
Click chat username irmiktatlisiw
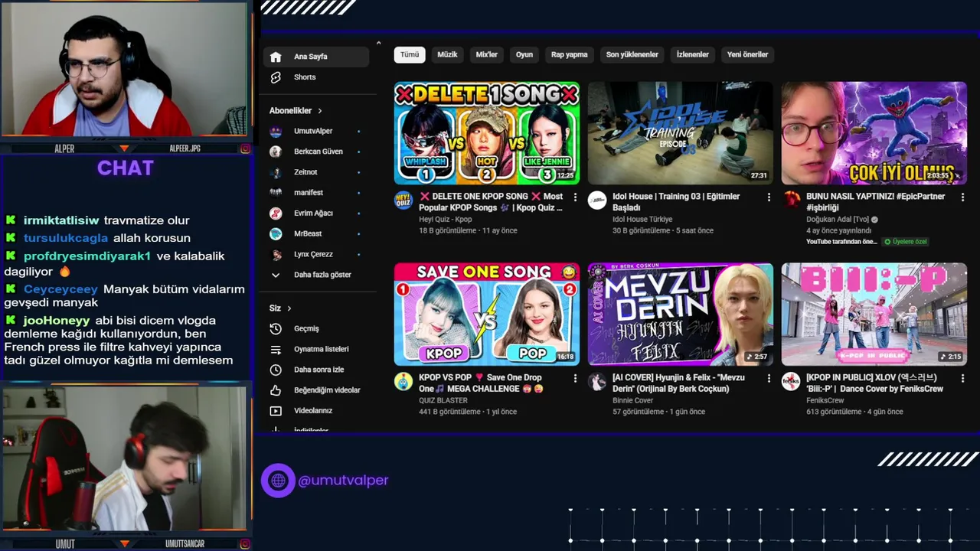coord(61,220)
